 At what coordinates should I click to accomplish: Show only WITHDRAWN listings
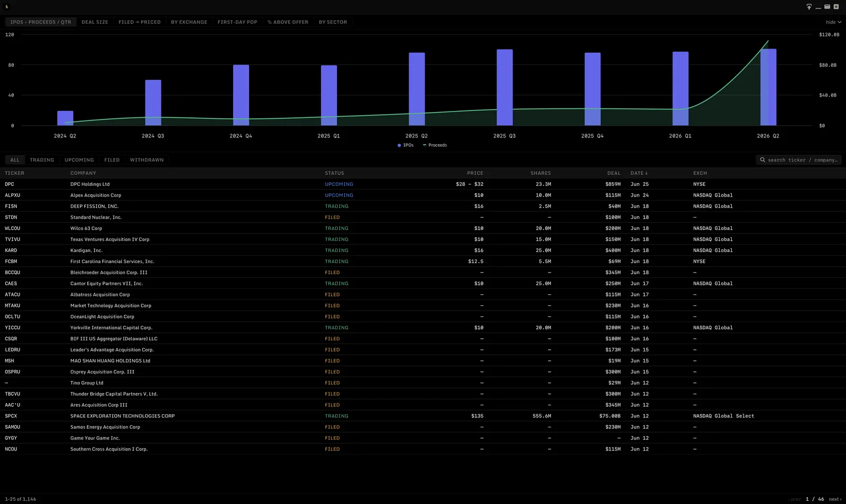[x=146, y=160]
